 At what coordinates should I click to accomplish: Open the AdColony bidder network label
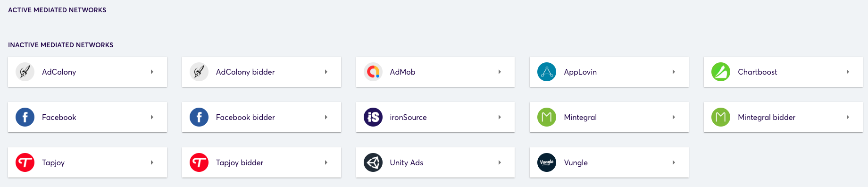pos(245,72)
